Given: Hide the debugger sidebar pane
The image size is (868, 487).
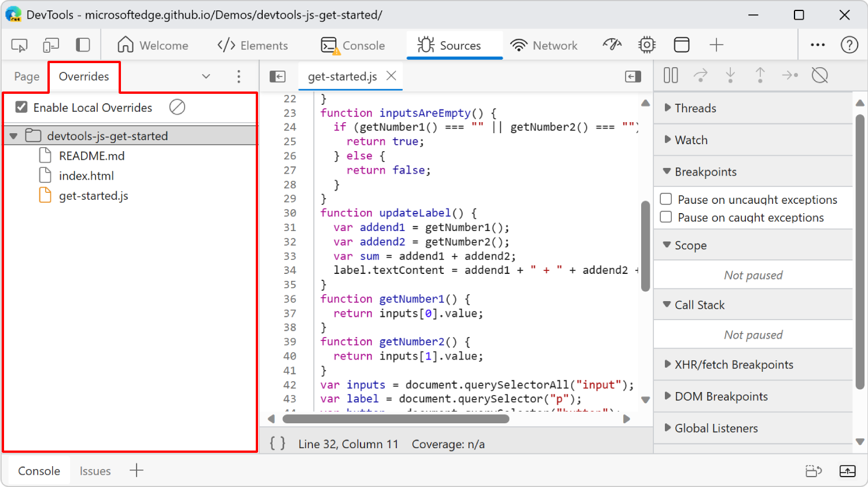Looking at the screenshot, I should point(634,76).
